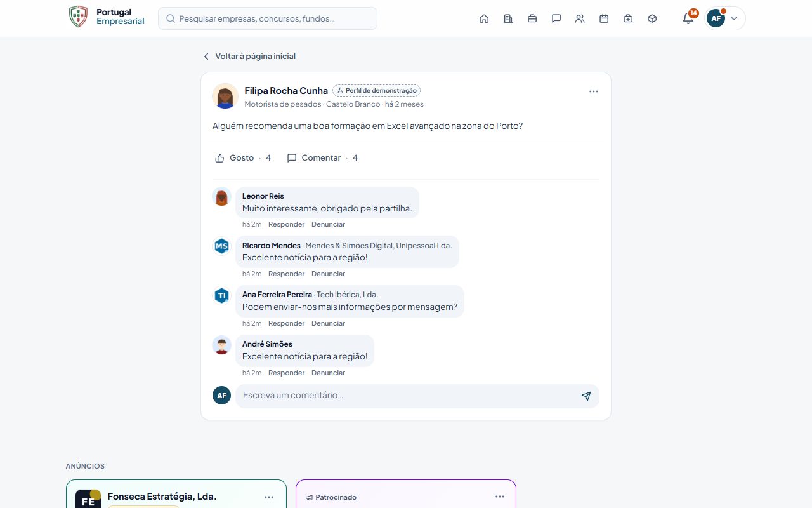The image size is (812, 508).
Task: Open the briefcase-with-plus nav icon
Action: (x=628, y=18)
